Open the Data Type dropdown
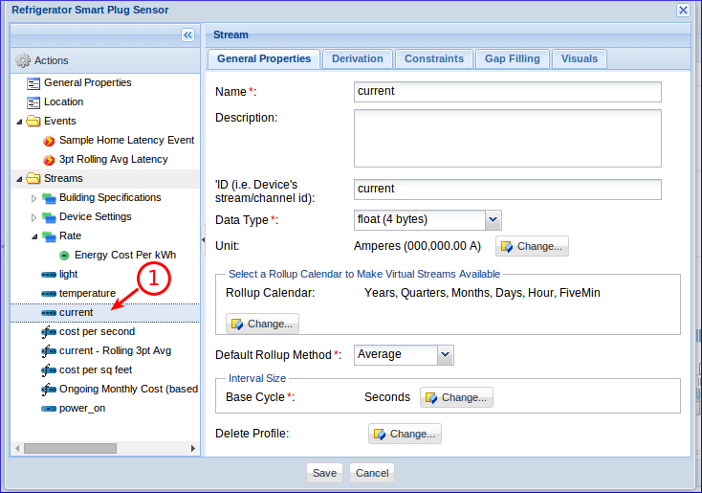 [x=492, y=220]
